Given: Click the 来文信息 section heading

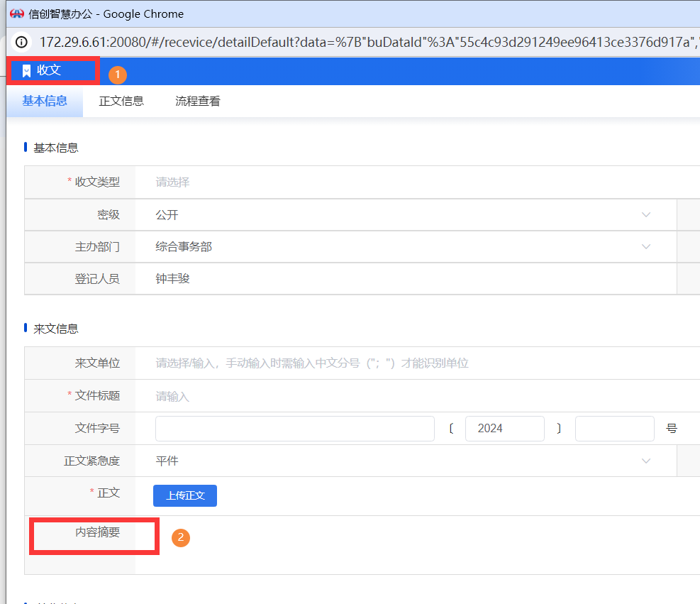Looking at the screenshot, I should [56, 329].
